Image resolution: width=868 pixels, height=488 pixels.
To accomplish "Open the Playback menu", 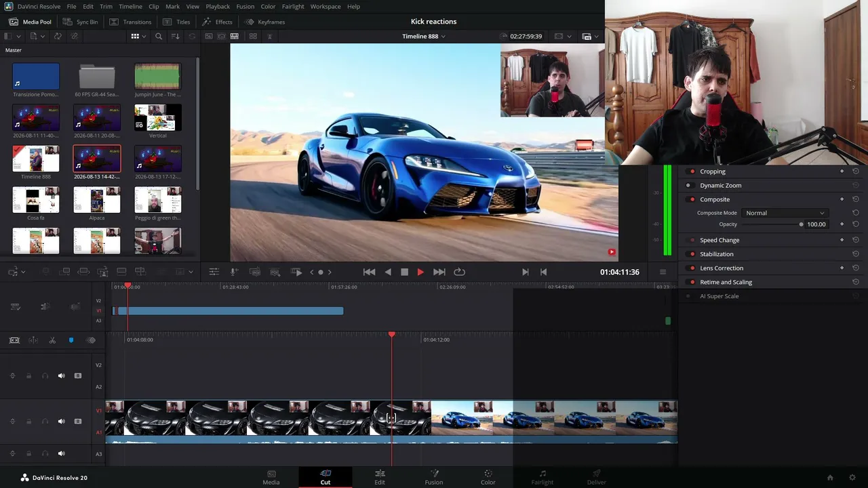I will click(218, 6).
